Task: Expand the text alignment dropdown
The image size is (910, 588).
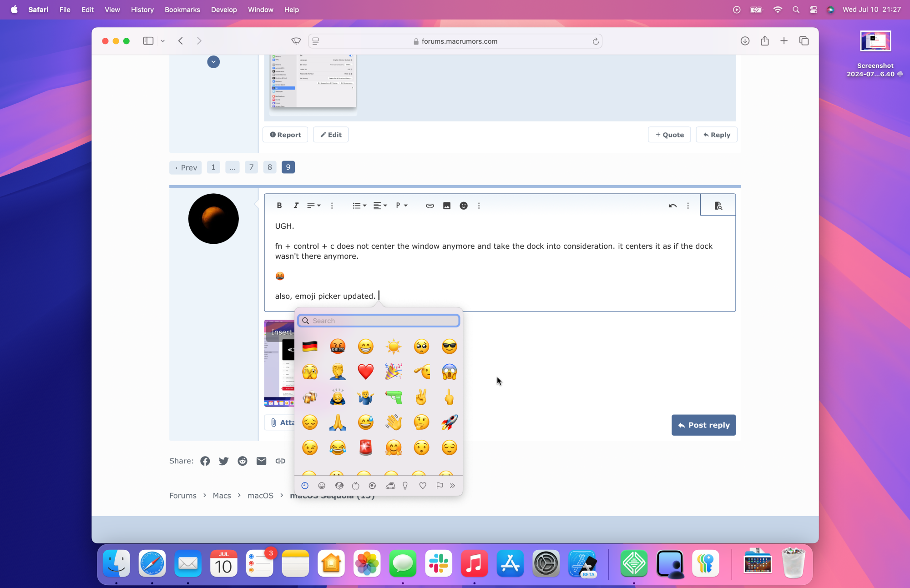Action: 380,206
